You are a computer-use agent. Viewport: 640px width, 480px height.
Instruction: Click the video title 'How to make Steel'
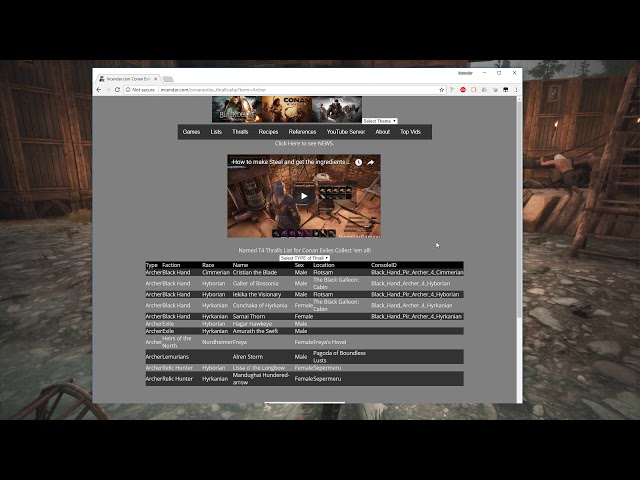(x=291, y=162)
